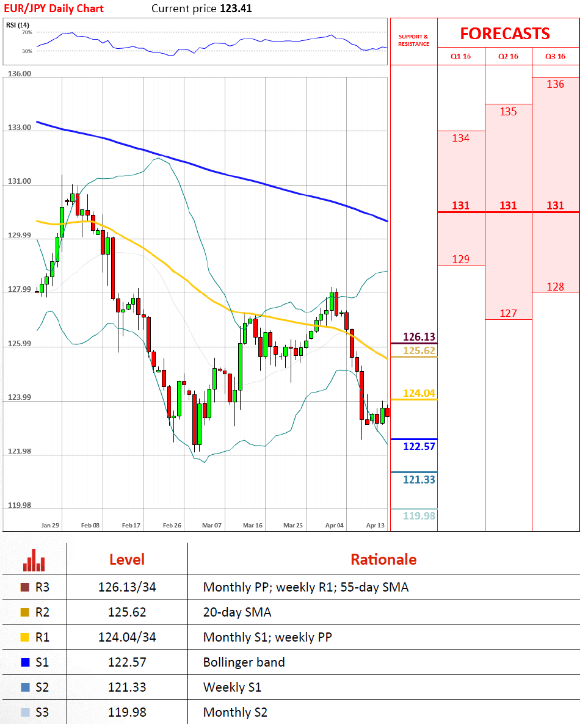
Task: Click the SUPPORT & RESISTANCE header
Action: (x=413, y=40)
